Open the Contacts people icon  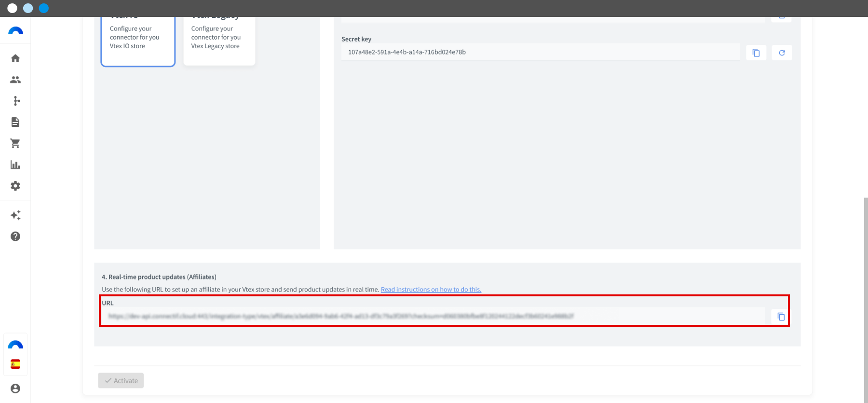coord(15,80)
